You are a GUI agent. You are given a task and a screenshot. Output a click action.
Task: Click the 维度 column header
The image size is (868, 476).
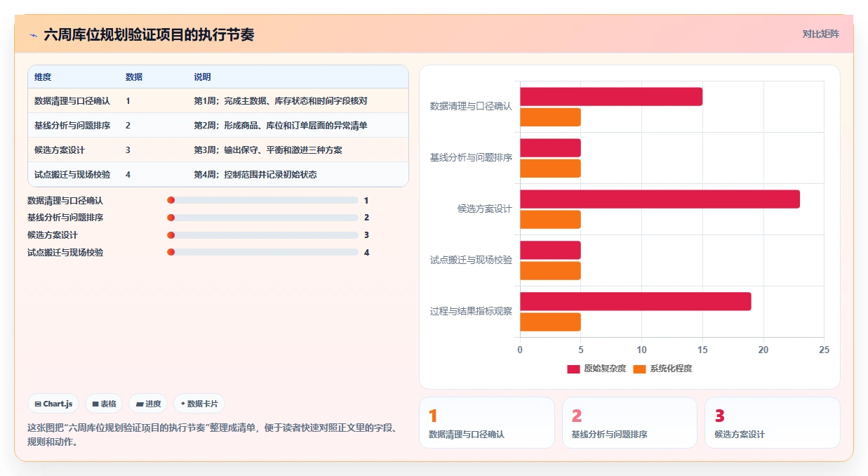coord(43,77)
